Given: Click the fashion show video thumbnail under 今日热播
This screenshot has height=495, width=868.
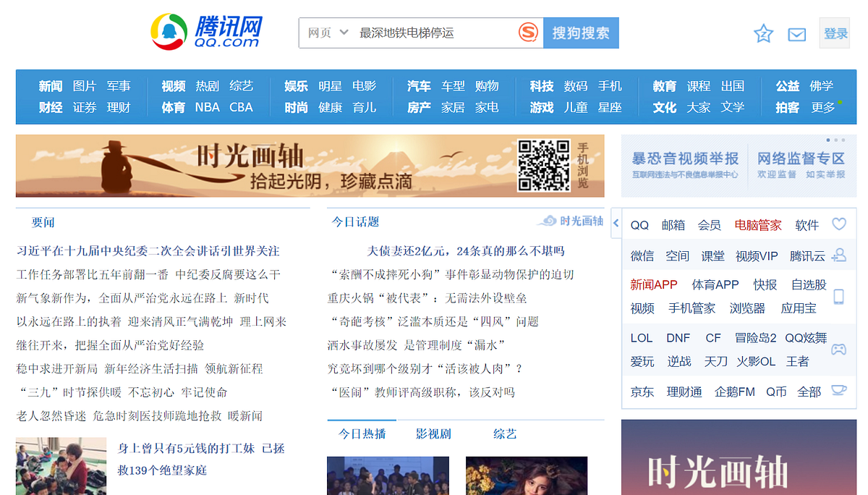Looking at the screenshot, I should [x=388, y=475].
